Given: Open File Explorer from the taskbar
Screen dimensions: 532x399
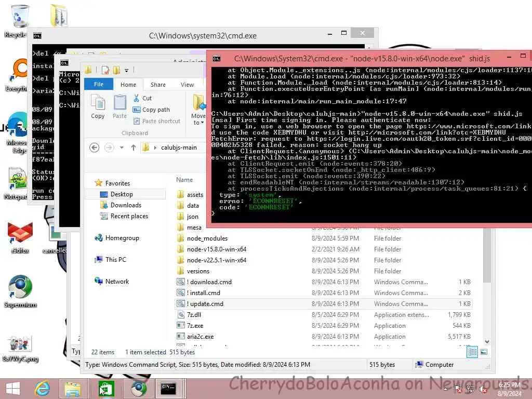Looking at the screenshot, I should pos(73,389).
